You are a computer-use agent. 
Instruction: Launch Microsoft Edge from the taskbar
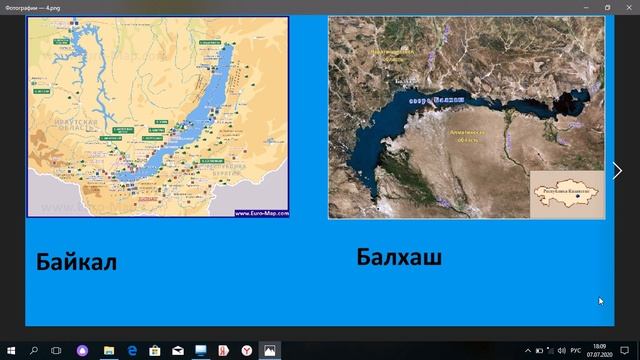(132, 351)
